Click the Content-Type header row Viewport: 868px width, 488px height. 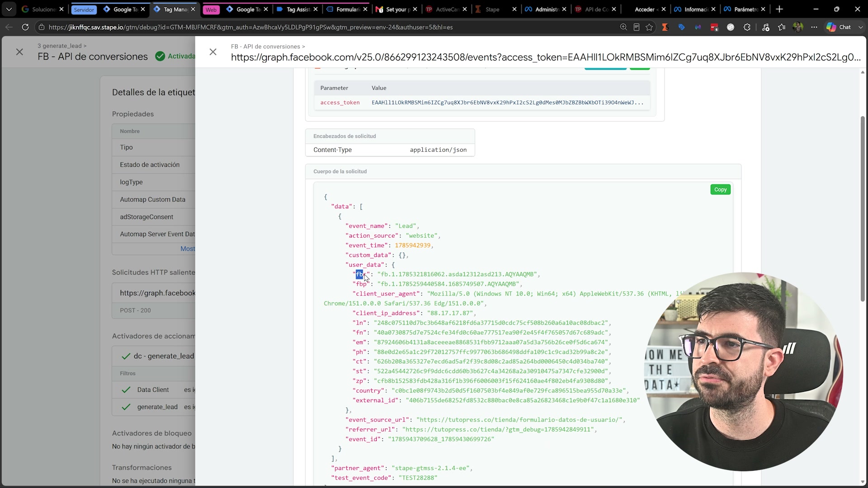click(390, 150)
